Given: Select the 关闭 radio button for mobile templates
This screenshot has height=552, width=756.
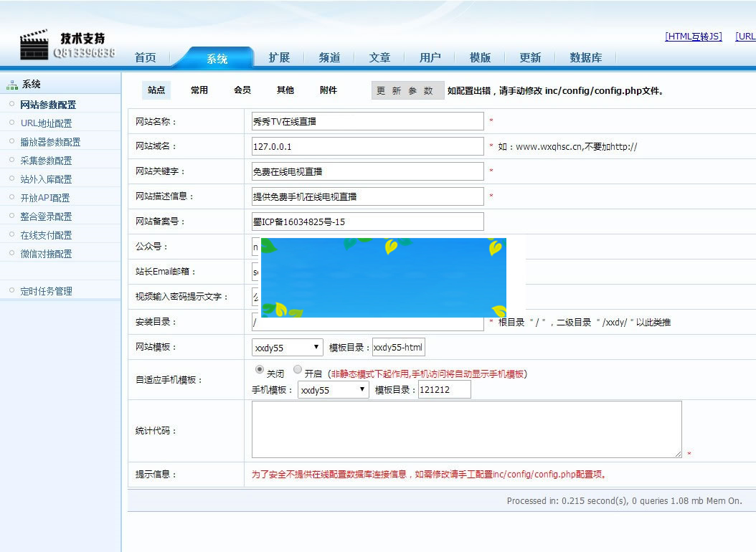Looking at the screenshot, I should coord(259,369).
